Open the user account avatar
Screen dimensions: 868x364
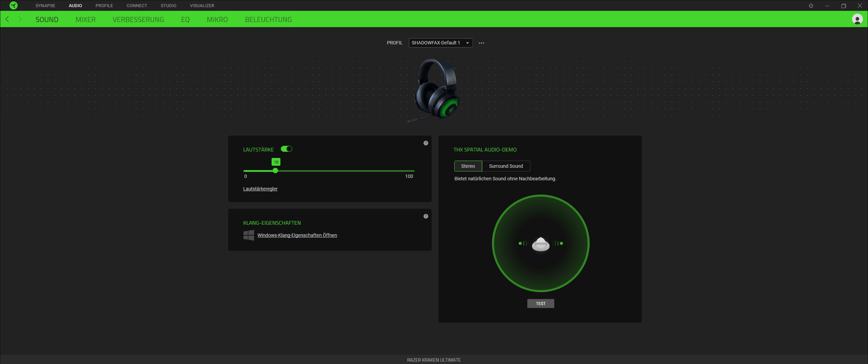click(x=857, y=19)
